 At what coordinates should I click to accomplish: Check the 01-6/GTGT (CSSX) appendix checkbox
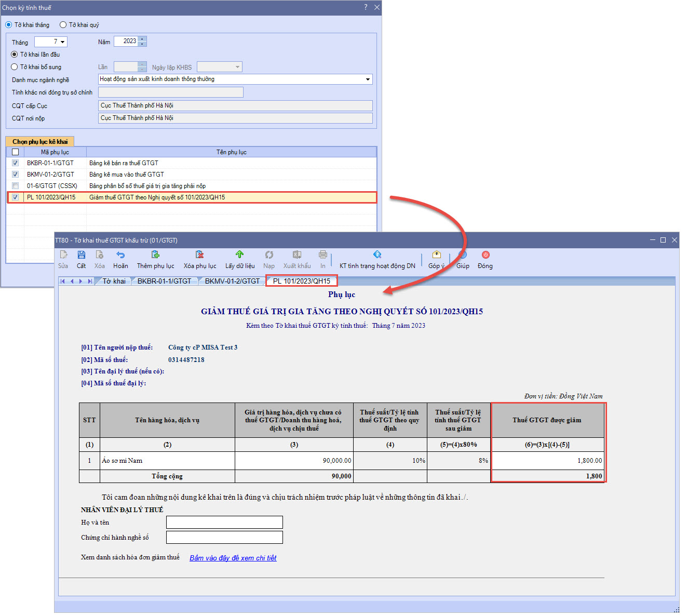16,186
